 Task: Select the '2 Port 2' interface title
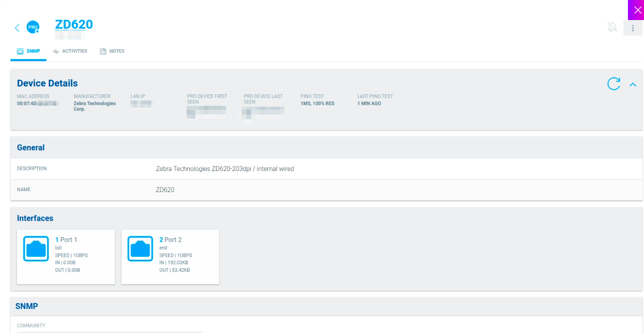(x=171, y=240)
